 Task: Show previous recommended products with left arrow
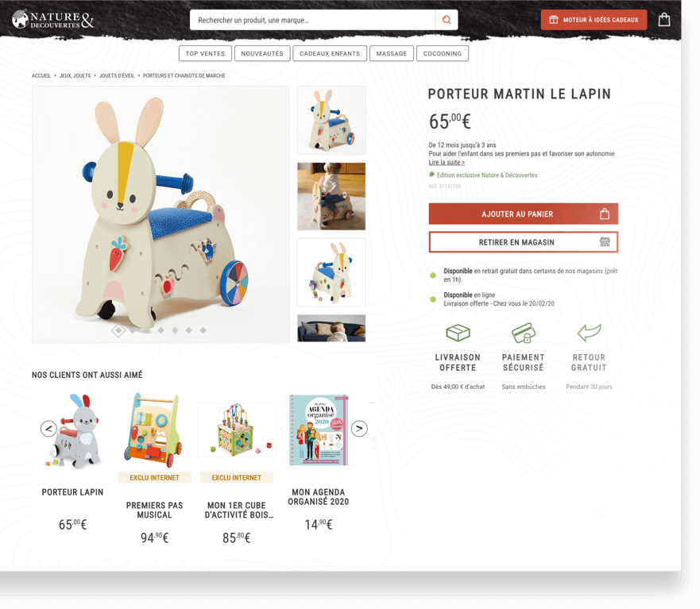click(48, 429)
